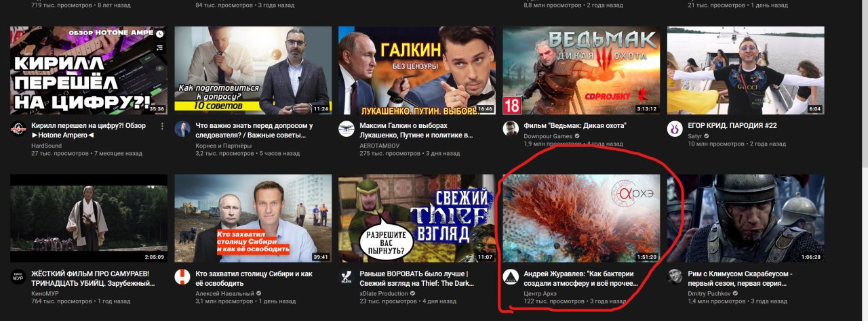Screen dimensions: 868x321
Task: Click the verified badge next to Downpour Games
Action: coord(577,135)
